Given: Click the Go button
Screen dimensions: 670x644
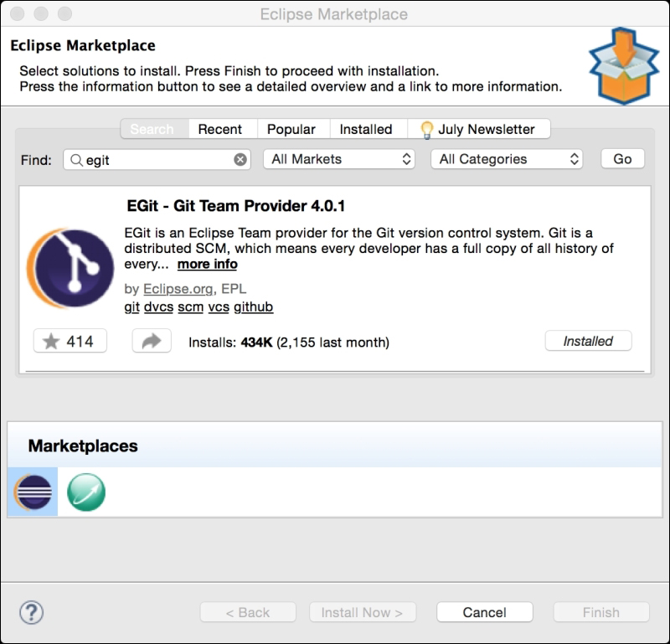Looking at the screenshot, I should pos(622,159).
